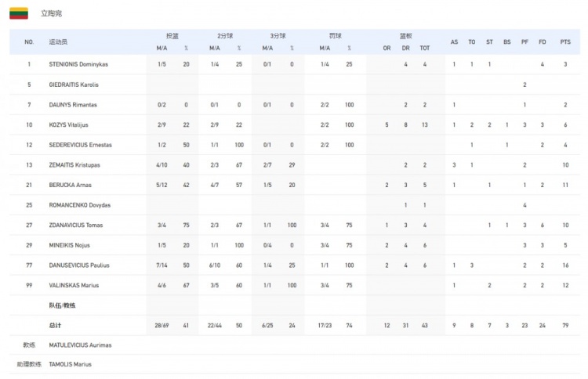The width and height of the screenshot is (588, 379).
Task: Open the 立陶宛 team name link
Action: (x=51, y=13)
